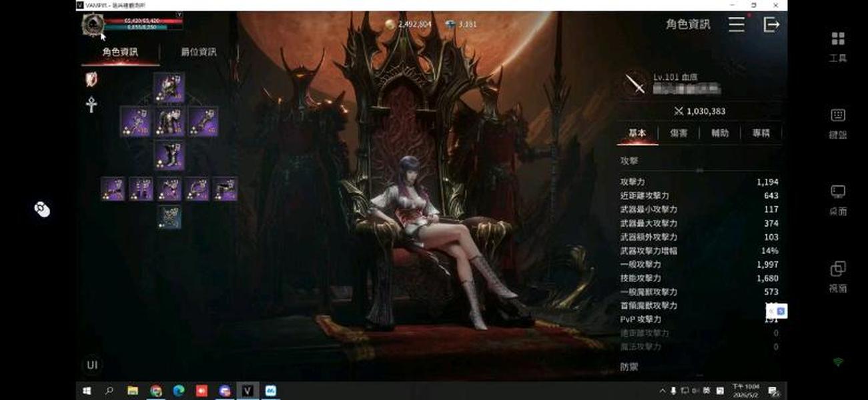Click the 防禦 section header
The height and width of the screenshot is (400, 868).
pyautogui.click(x=629, y=367)
